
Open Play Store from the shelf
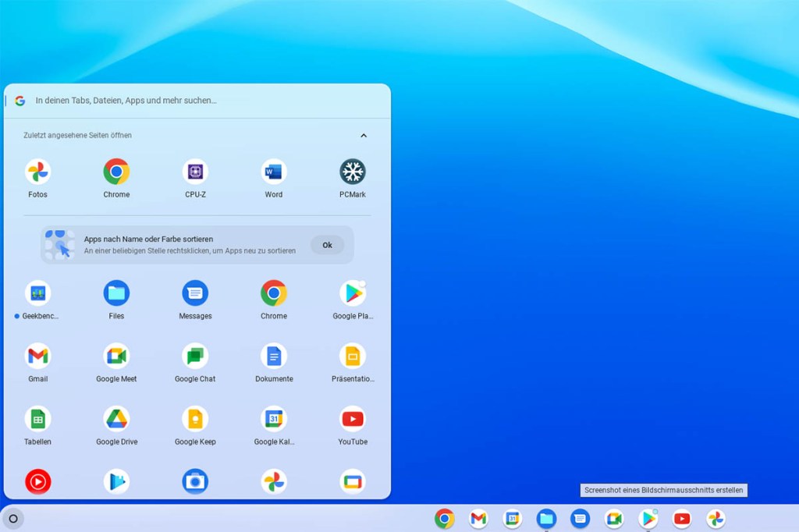[648, 519]
